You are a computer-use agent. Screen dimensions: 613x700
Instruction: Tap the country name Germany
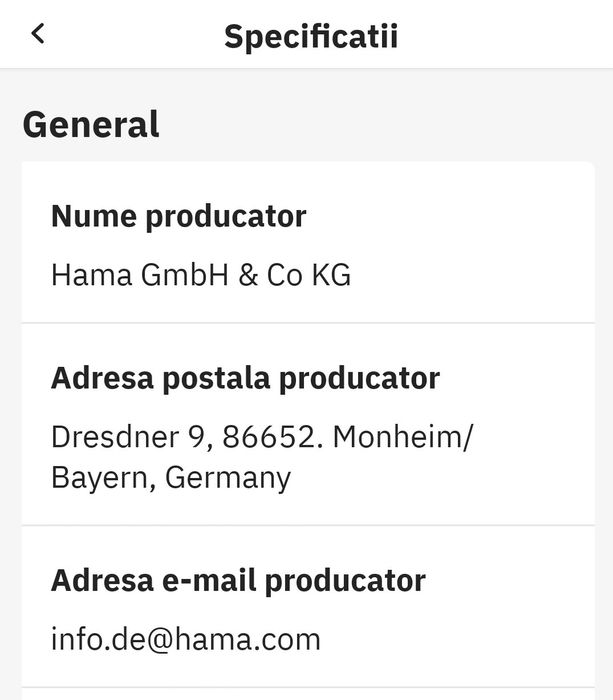(x=228, y=477)
